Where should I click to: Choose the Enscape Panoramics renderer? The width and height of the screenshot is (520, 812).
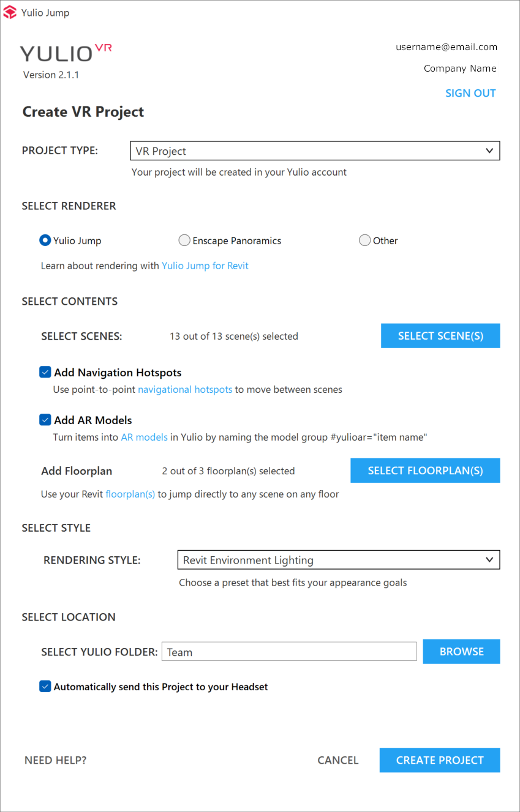pyautogui.click(x=184, y=240)
